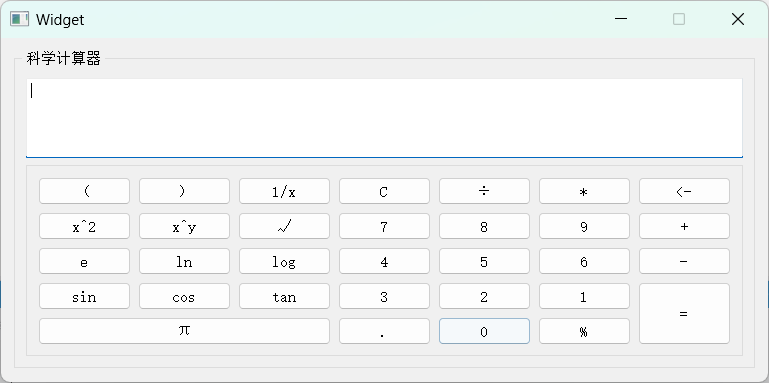769x383 pixels.
Task: Insert an open parenthesis
Action: [84, 191]
